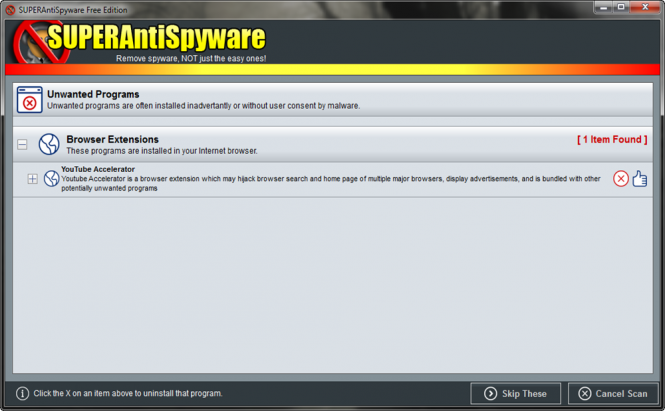Expand the YouTube Accelerator item details
The image size is (665, 411).
(x=32, y=179)
